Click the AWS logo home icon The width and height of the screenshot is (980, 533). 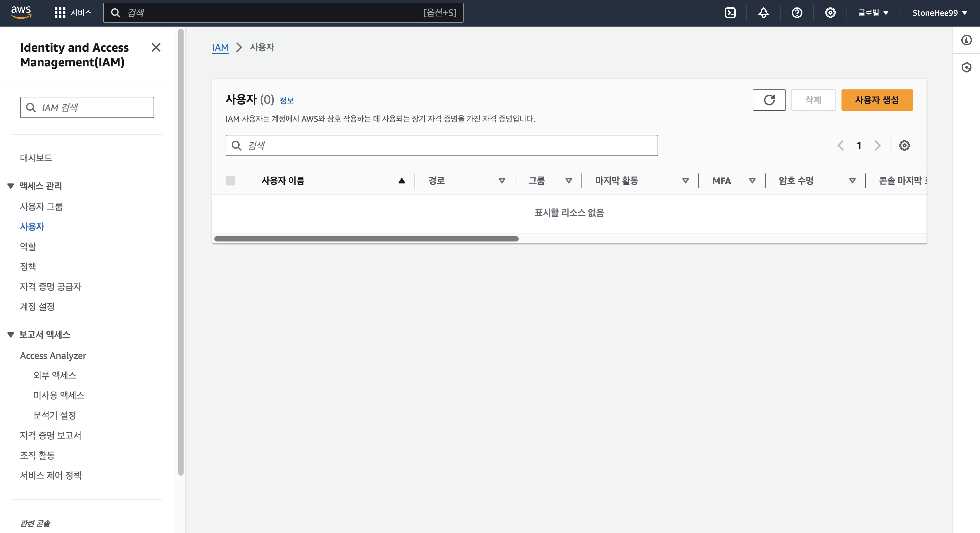(x=21, y=12)
